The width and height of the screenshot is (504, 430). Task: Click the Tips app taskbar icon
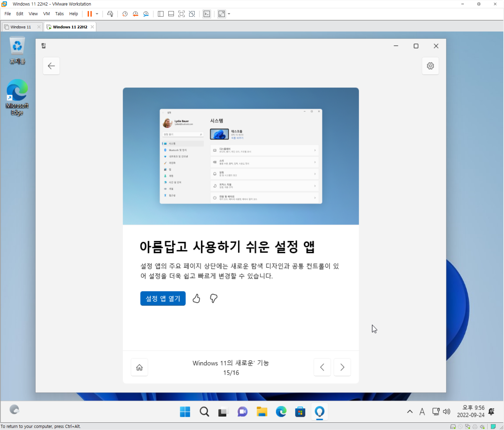(319, 412)
